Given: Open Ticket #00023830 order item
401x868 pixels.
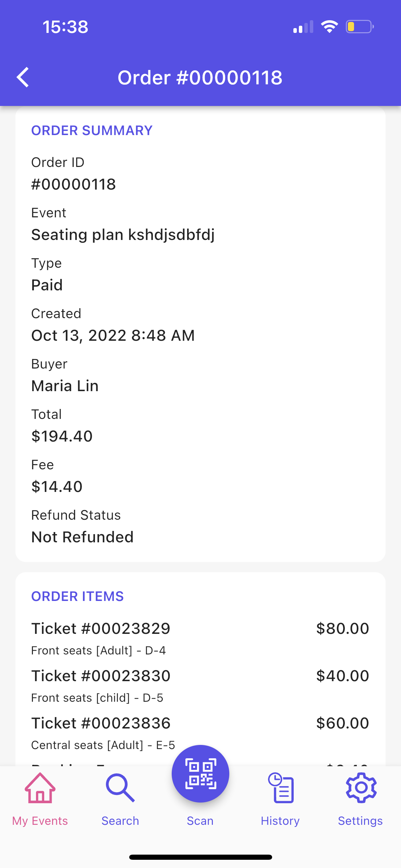Looking at the screenshot, I should (101, 676).
